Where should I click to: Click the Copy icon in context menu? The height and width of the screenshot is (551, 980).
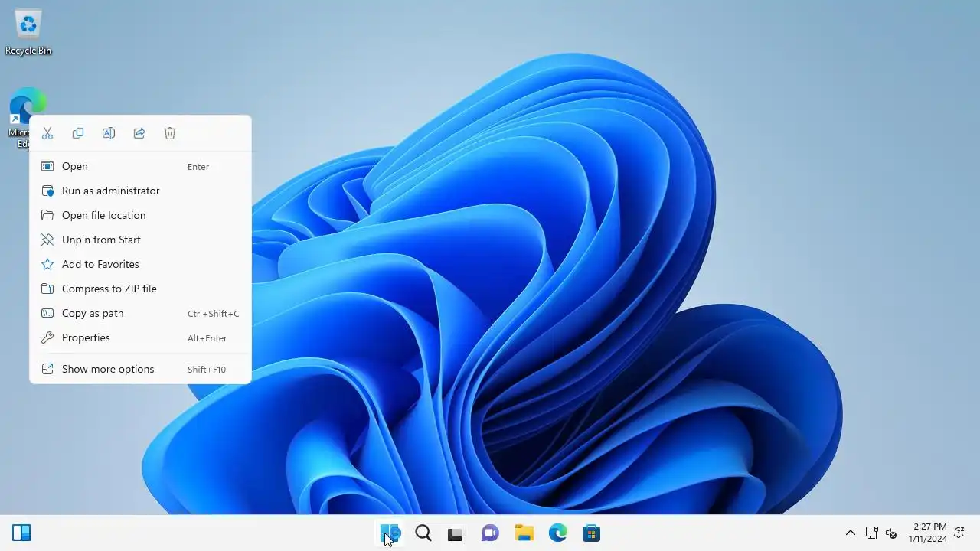[78, 133]
